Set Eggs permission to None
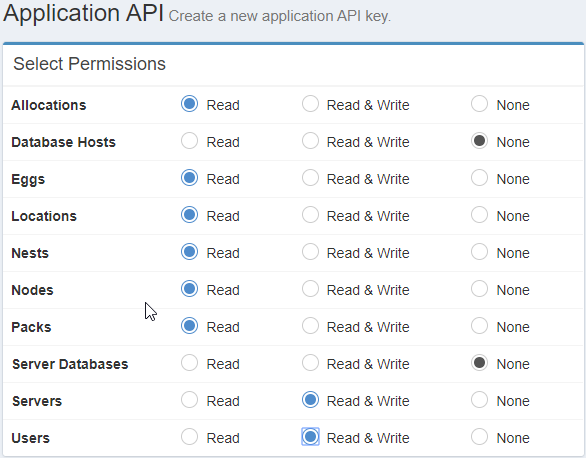The height and width of the screenshot is (458, 586). (479, 178)
